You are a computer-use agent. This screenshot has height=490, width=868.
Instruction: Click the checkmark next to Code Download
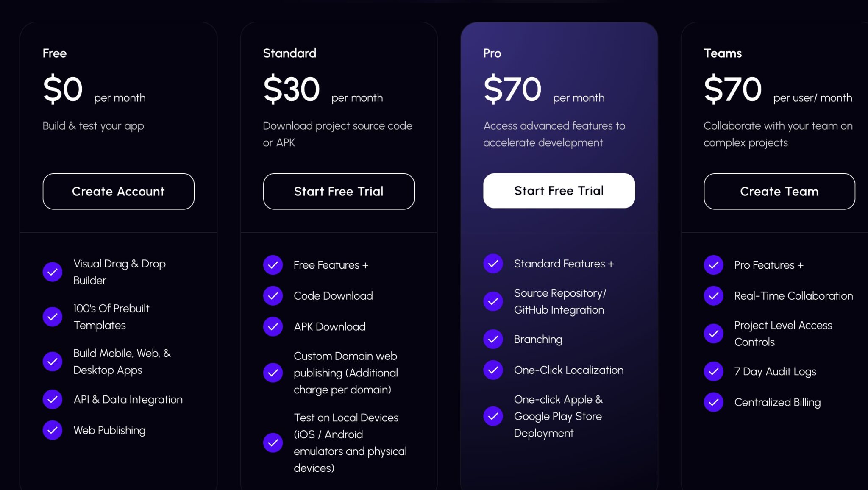click(273, 295)
